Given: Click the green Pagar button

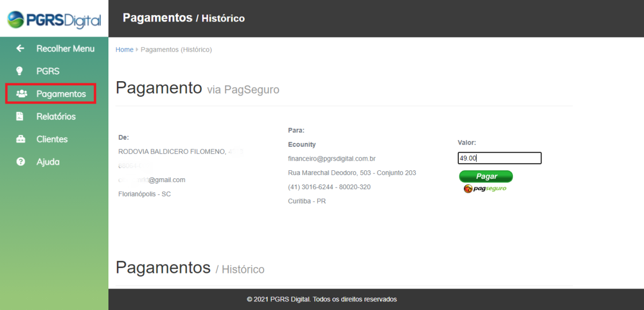Looking at the screenshot, I should point(486,176).
